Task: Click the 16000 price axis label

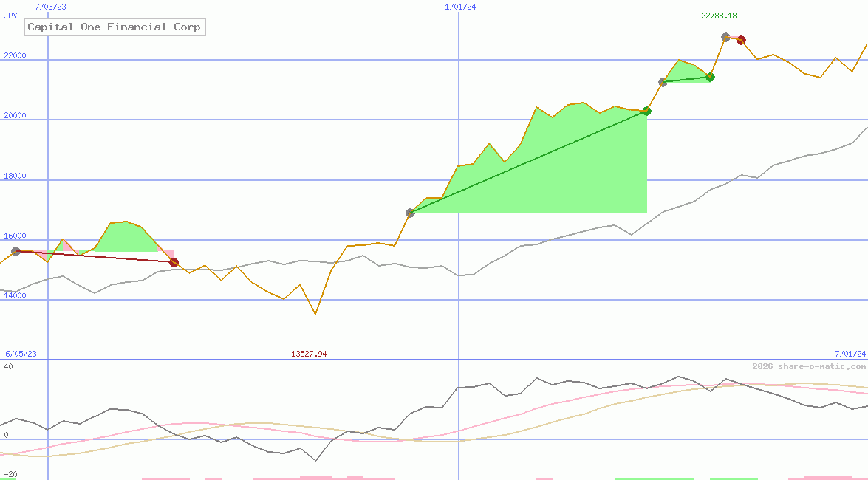Action: [15, 236]
